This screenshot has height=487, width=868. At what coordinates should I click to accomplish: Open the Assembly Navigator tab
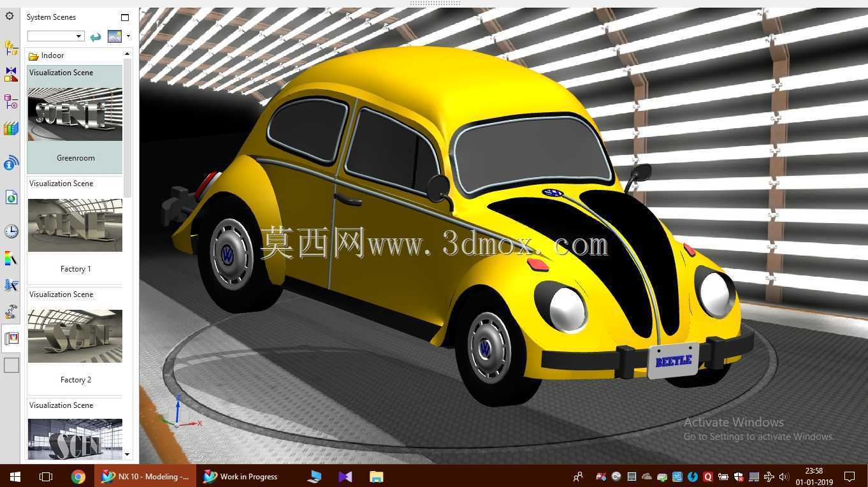(11, 48)
